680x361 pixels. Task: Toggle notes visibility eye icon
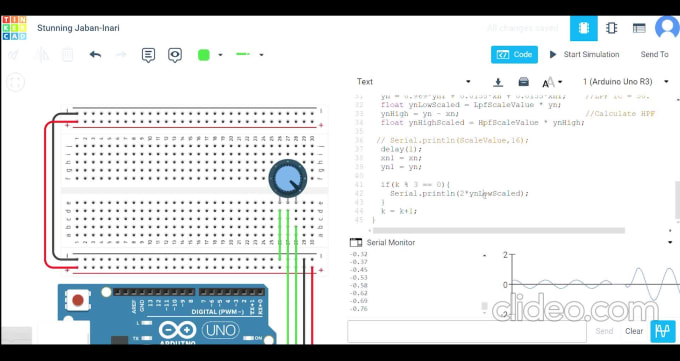pyautogui.click(x=175, y=55)
